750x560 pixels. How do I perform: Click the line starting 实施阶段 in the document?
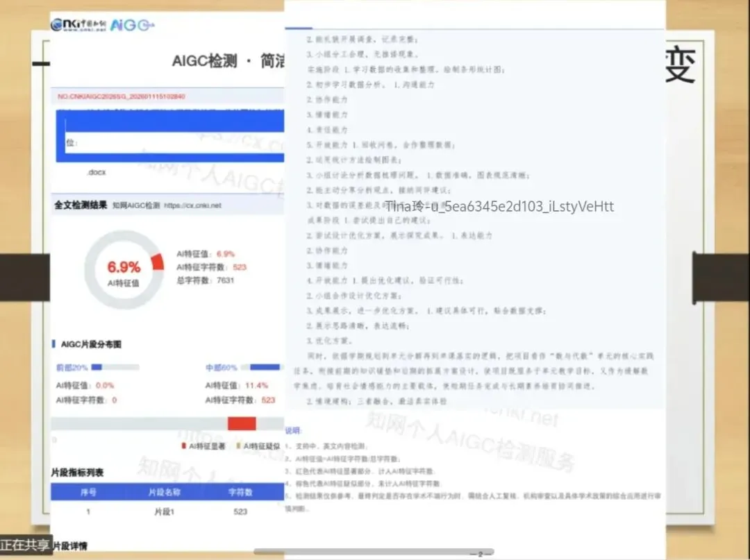point(406,69)
